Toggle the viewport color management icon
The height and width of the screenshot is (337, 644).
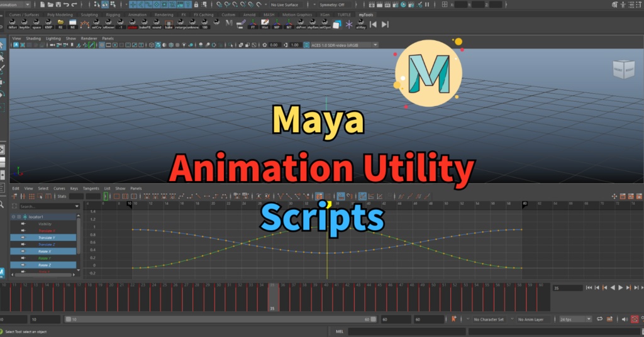click(x=306, y=45)
